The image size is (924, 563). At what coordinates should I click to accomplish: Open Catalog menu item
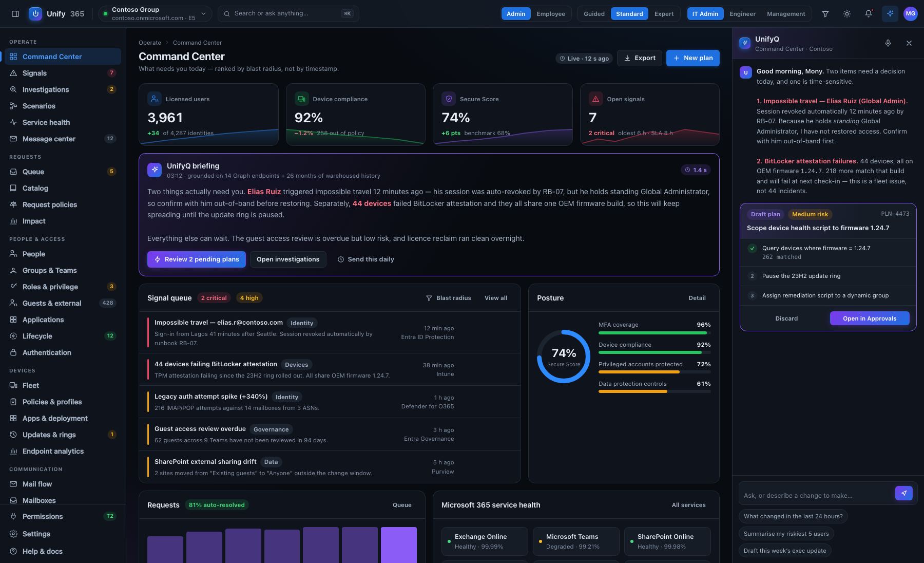click(63, 188)
